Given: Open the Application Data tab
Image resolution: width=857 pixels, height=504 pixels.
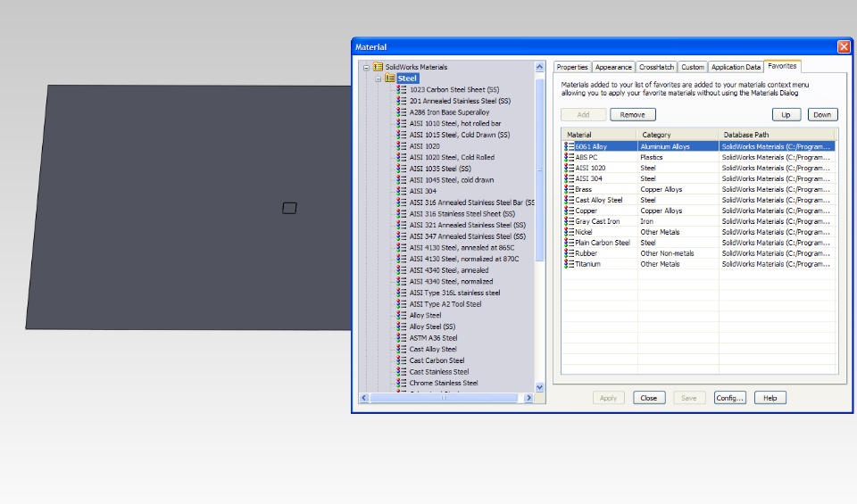Looking at the screenshot, I should 736,67.
